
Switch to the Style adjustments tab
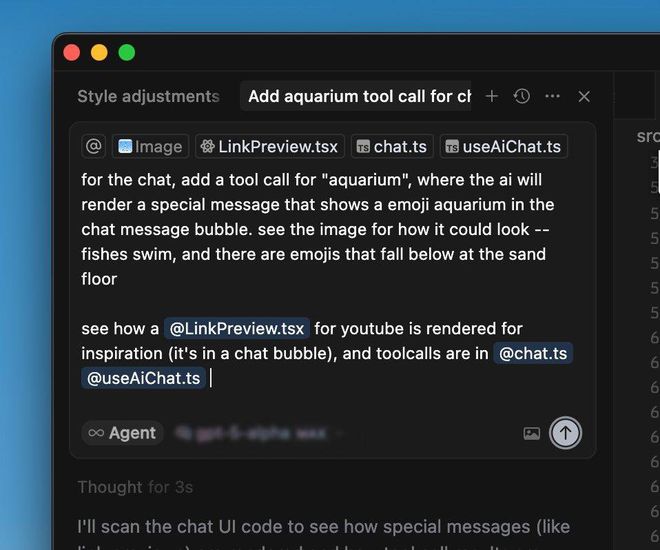(148, 96)
